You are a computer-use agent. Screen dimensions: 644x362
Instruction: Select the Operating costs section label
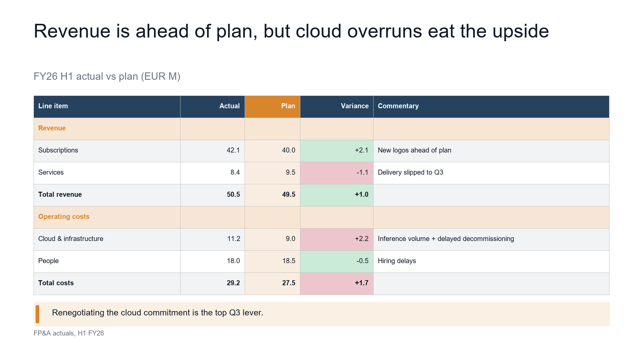[64, 217]
